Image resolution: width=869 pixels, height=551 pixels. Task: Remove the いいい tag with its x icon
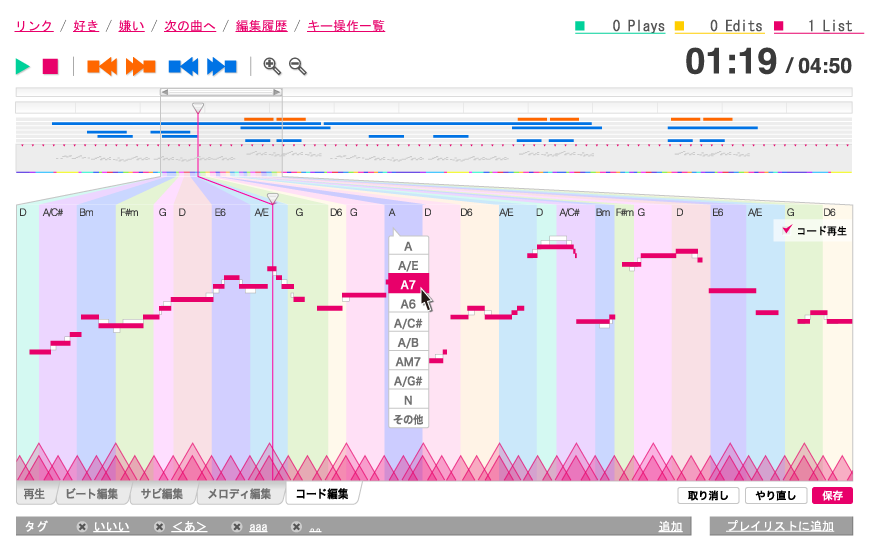[x=82, y=527]
